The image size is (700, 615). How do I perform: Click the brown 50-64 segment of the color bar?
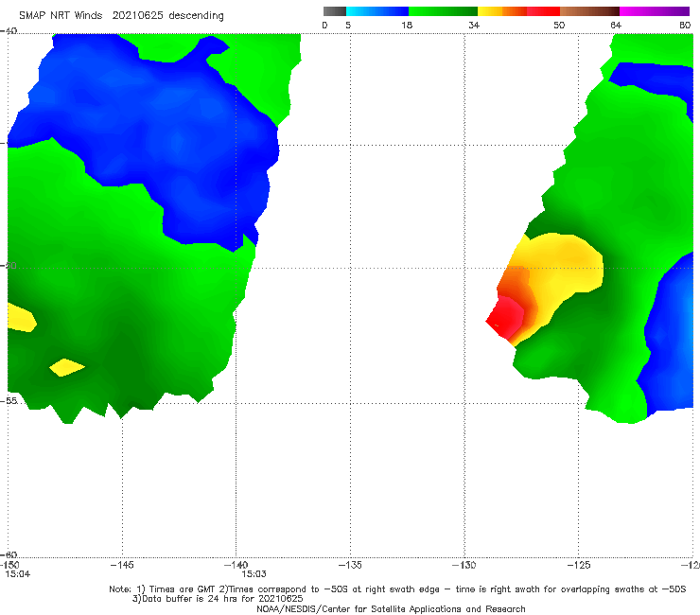(589, 11)
